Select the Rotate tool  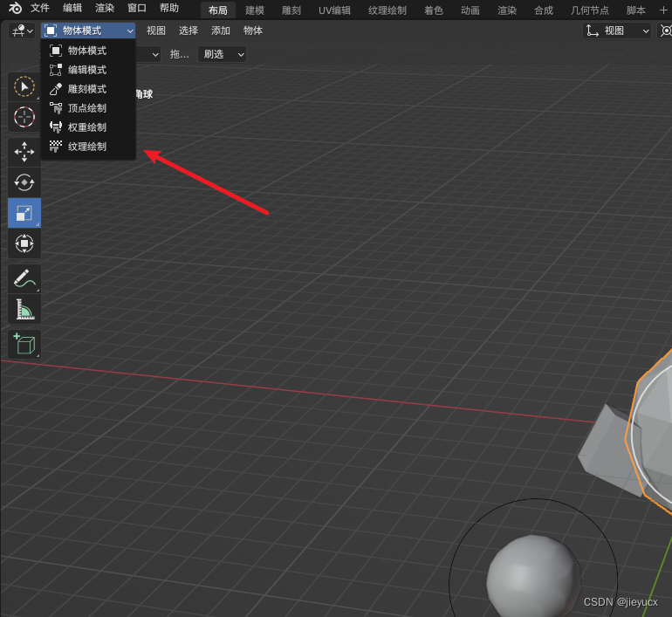24,182
